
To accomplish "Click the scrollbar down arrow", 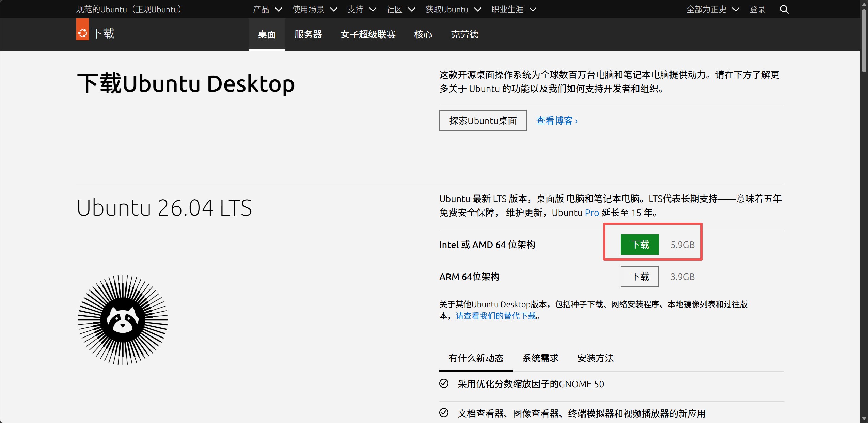I will point(864,419).
